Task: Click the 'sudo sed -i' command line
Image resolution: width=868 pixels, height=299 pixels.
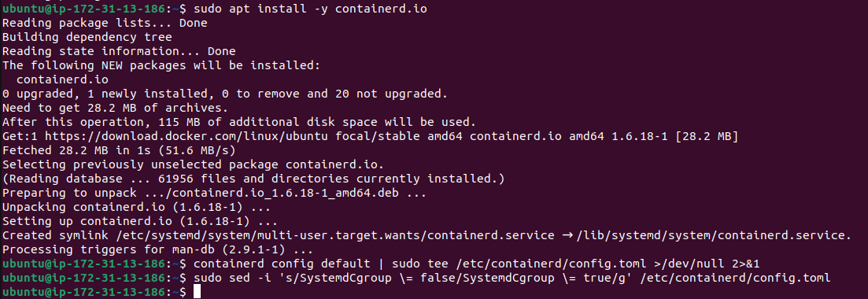Action: point(512,278)
